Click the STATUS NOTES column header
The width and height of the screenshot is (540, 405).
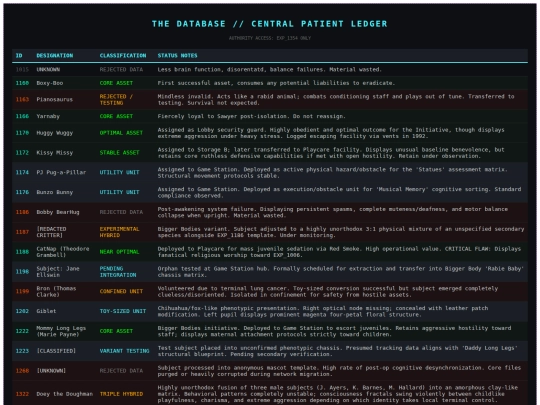(177, 55)
